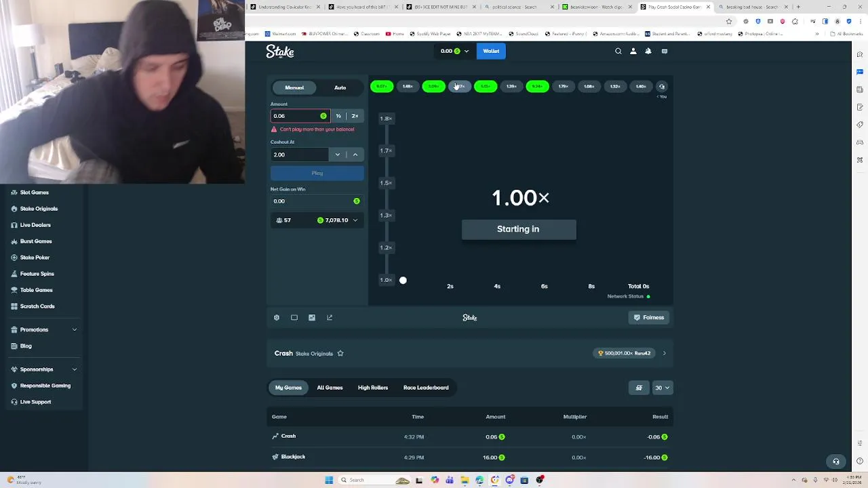Select the Race Leaderboard tab
868x488 pixels.
point(426,388)
